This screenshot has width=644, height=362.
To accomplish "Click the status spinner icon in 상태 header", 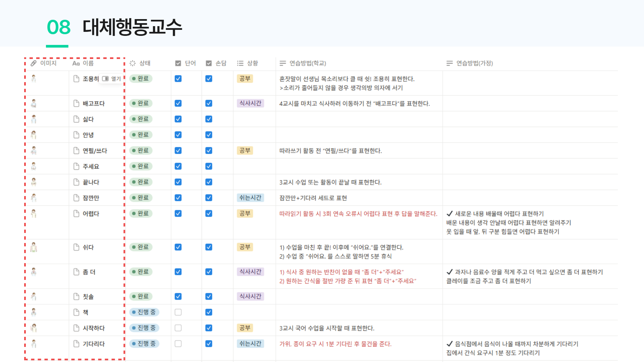I will [132, 63].
